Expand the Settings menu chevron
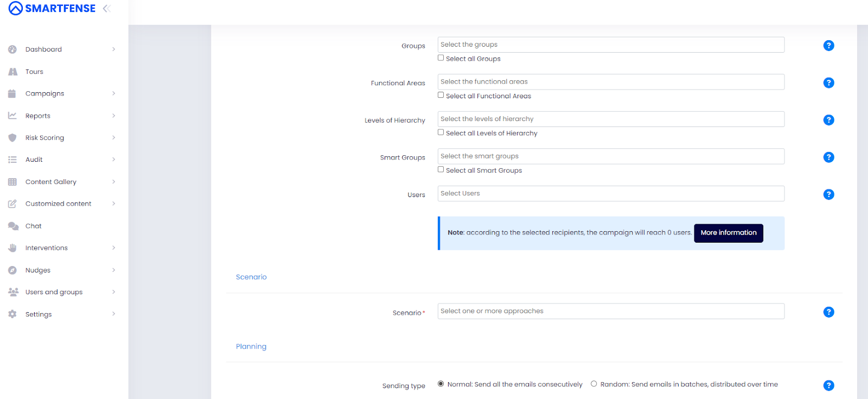 (x=114, y=314)
